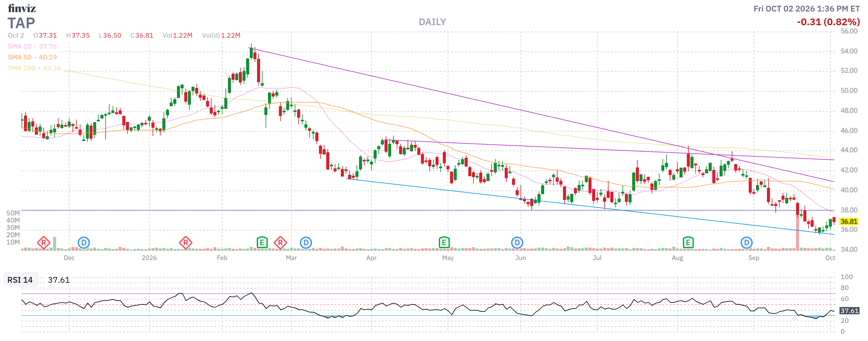868x341 pixels.
Task: Click the R rating marker in late January
Action: (x=186, y=243)
